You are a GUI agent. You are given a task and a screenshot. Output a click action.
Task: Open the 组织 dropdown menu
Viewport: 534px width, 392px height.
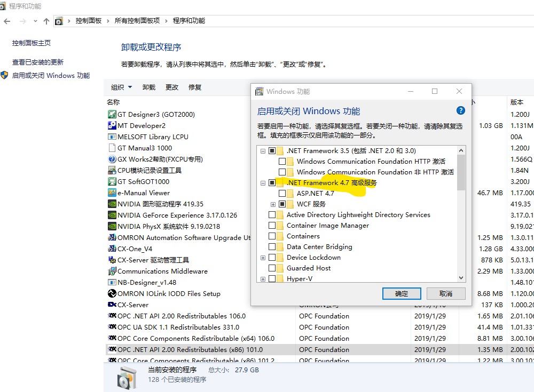tap(121, 87)
